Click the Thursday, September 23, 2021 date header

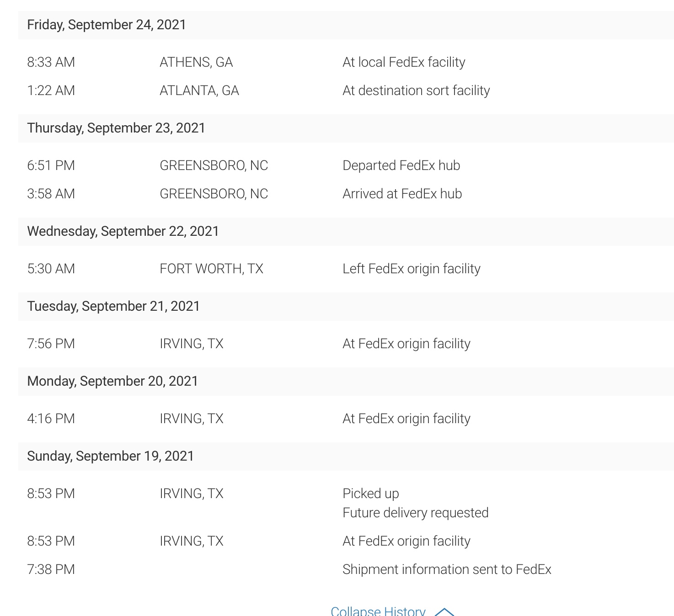point(116,128)
